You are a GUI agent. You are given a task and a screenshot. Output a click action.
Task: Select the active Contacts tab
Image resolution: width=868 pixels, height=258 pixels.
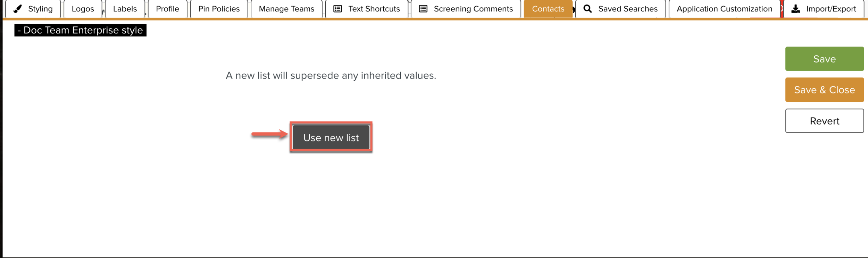(x=548, y=9)
